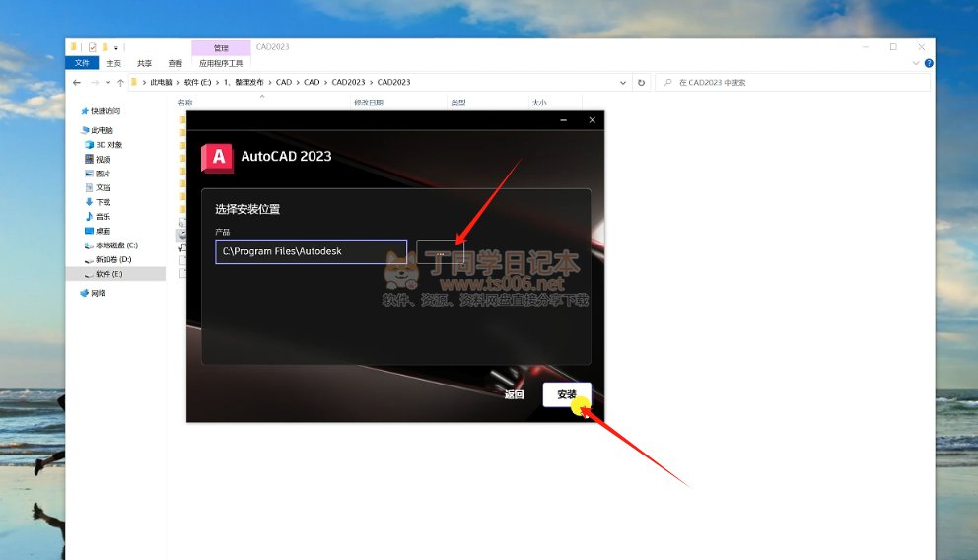Select 软件 (E:) drive in sidebar
978x560 pixels.
[105, 274]
